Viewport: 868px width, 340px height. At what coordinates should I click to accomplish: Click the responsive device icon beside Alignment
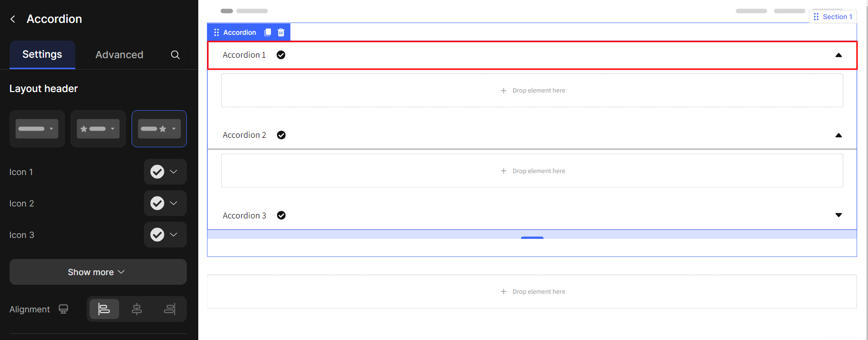point(63,309)
